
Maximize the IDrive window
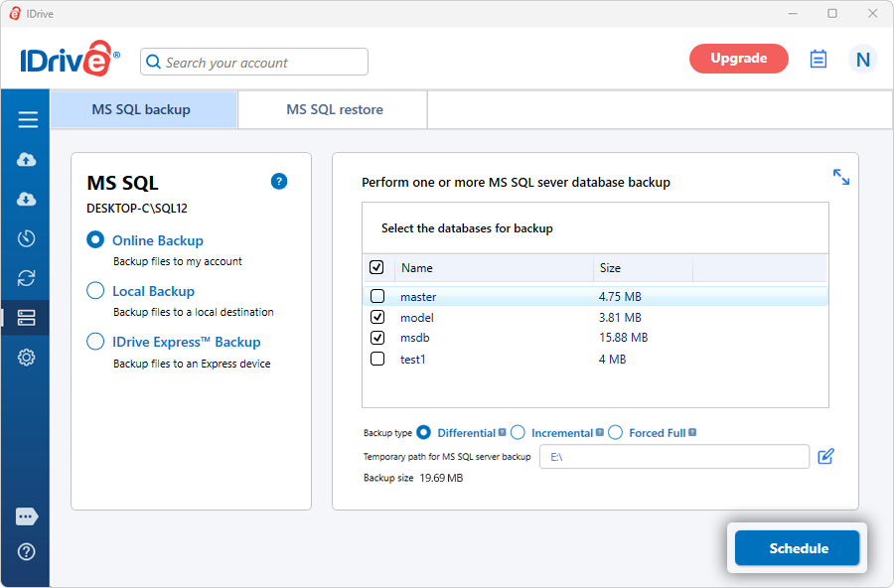coord(832,13)
